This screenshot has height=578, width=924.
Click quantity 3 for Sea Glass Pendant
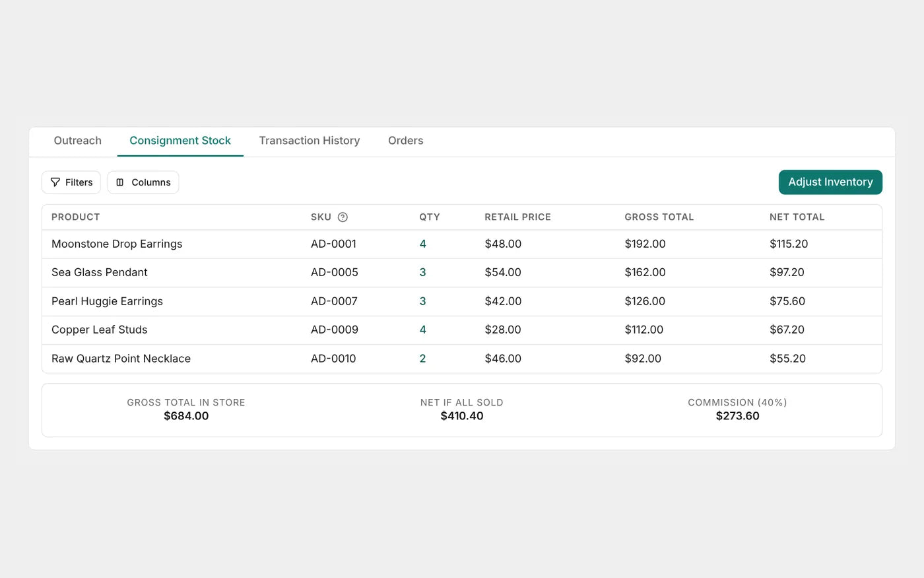coord(423,272)
